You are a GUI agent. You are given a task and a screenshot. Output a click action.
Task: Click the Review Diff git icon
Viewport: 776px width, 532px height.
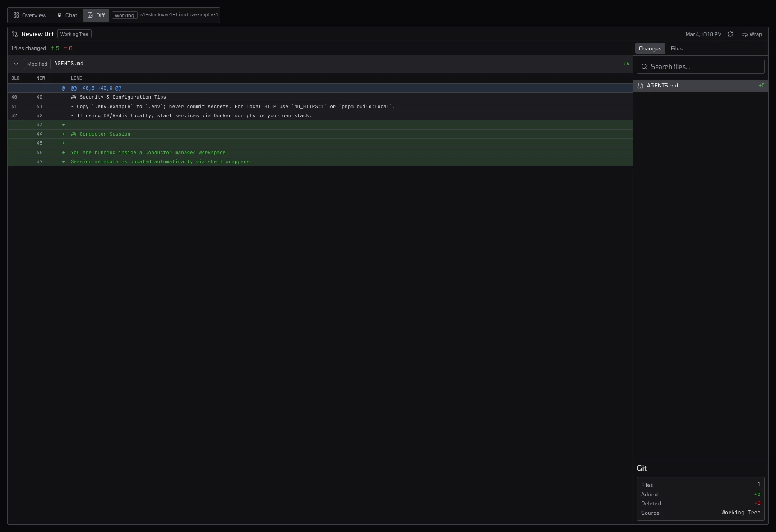coord(15,34)
